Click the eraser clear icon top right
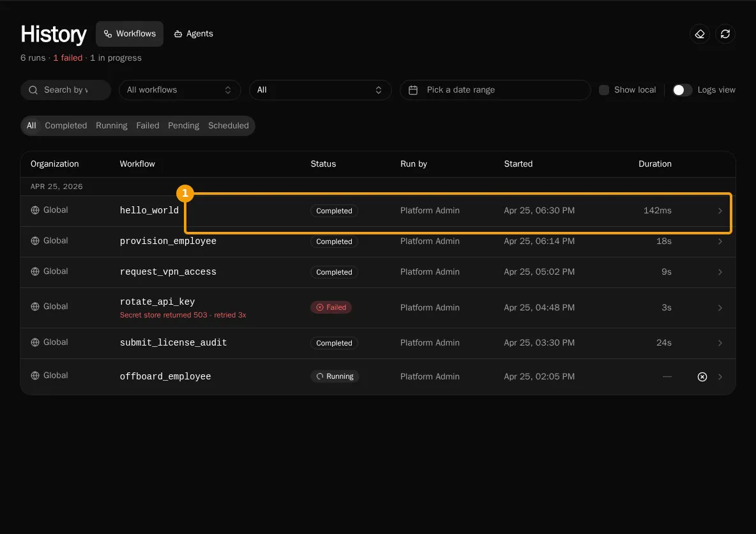This screenshot has height=534, width=756. point(700,34)
